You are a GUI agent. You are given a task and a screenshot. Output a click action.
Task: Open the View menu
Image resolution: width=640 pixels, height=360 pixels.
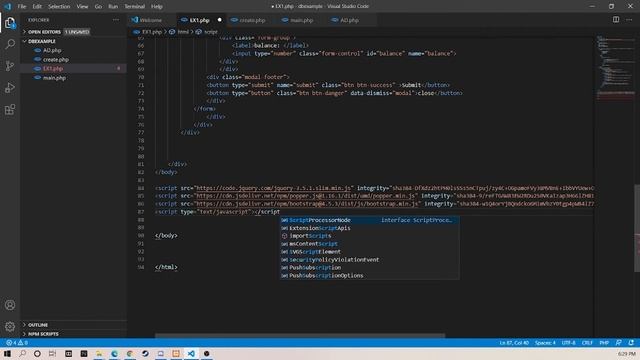[82, 7]
